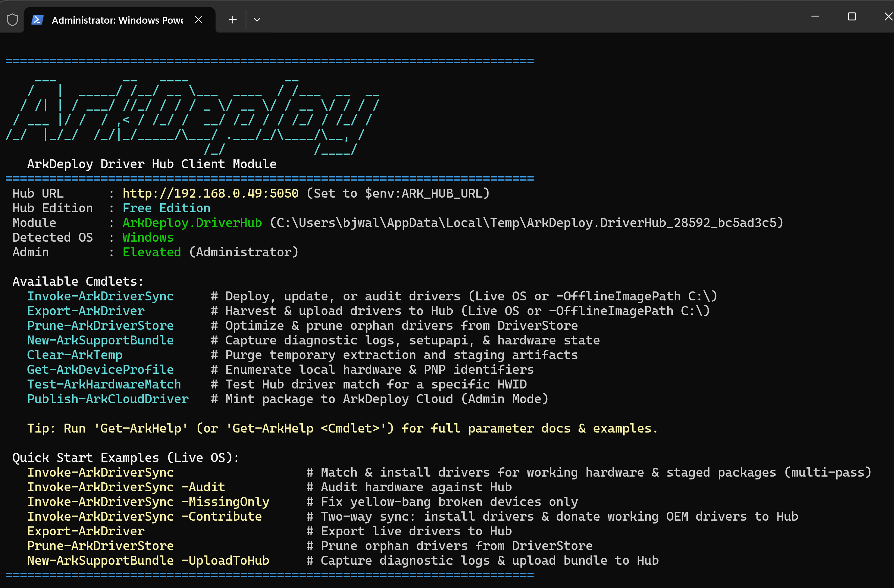894x588 pixels.
Task: Click the 'Elevated' admin status
Action: [152, 252]
